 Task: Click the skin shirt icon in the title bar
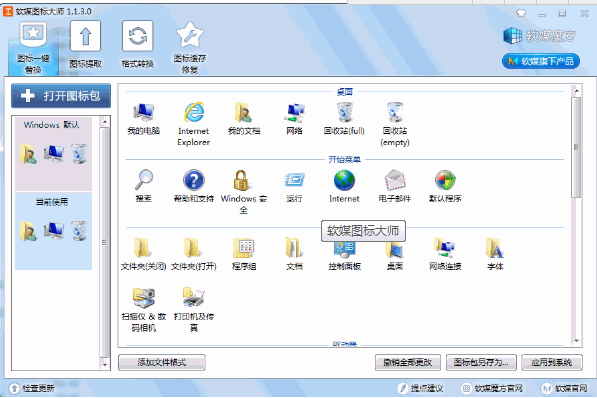[521, 13]
